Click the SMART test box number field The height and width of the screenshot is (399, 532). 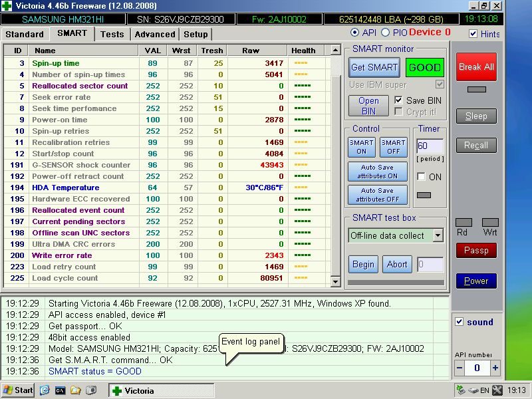pos(430,264)
